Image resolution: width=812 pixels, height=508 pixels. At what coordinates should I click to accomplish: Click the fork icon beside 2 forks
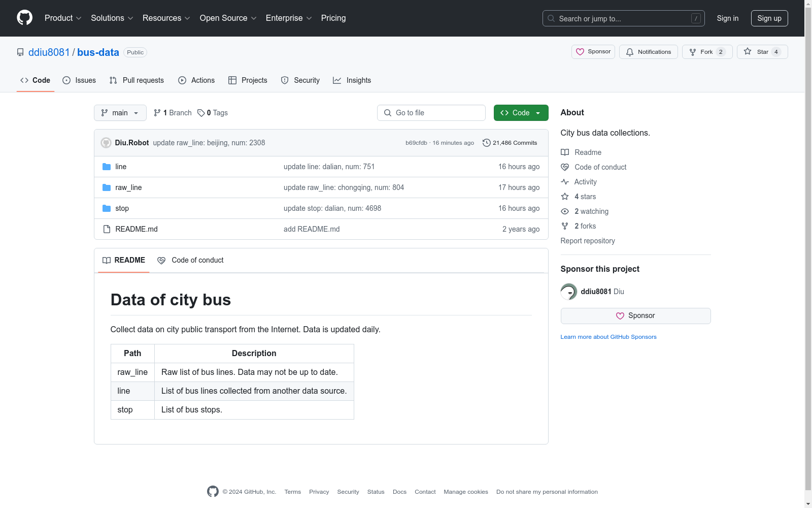click(x=565, y=226)
